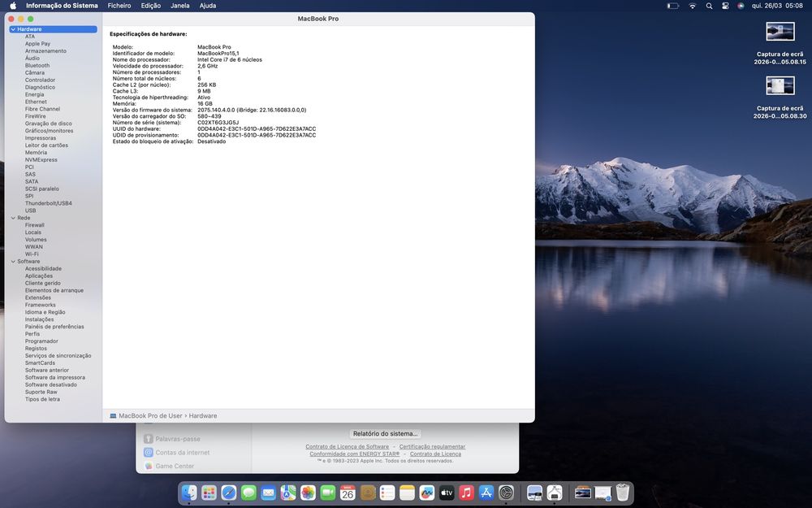812x508 pixels.
Task: Select Armazenamento in sidebar
Action: point(45,51)
